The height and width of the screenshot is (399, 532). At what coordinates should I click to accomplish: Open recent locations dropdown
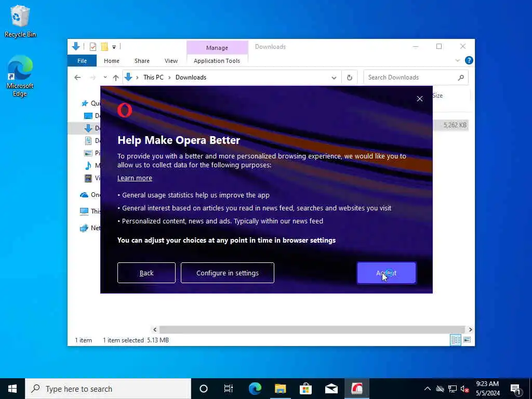[105, 77]
